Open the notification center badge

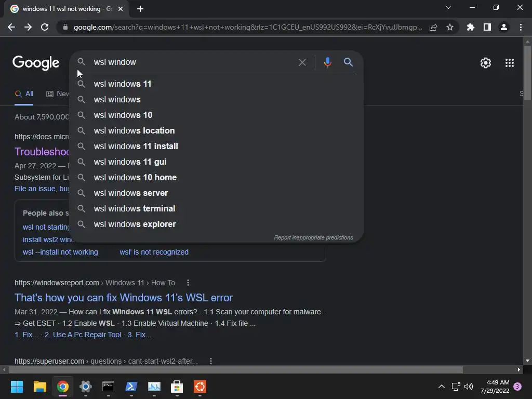tap(517, 387)
